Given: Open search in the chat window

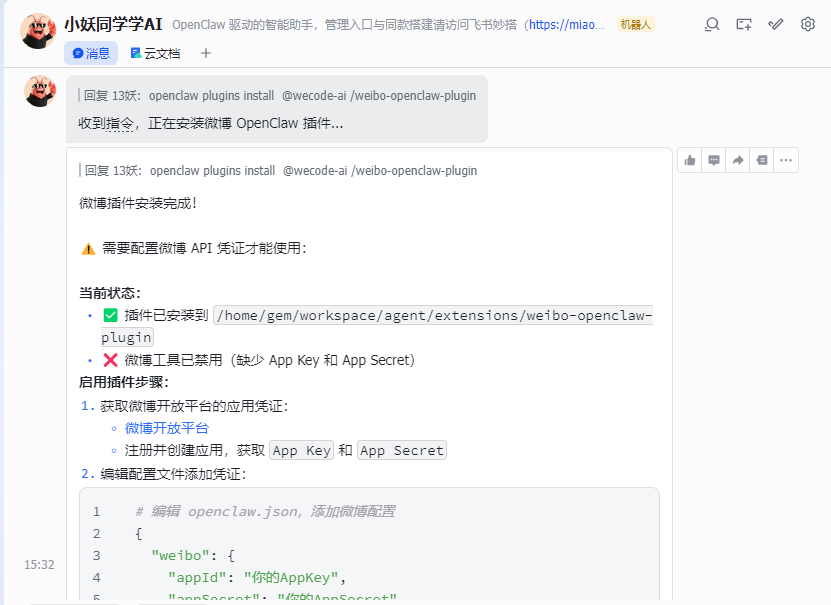Looking at the screenshot, I should (x=711, y=24).
